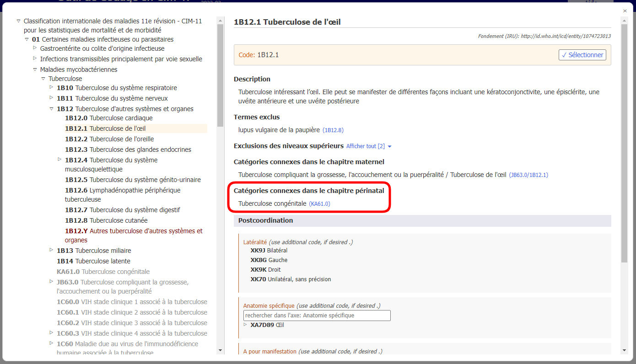Click the A pour manifestation axis label
636x364 pixels.
270,352
